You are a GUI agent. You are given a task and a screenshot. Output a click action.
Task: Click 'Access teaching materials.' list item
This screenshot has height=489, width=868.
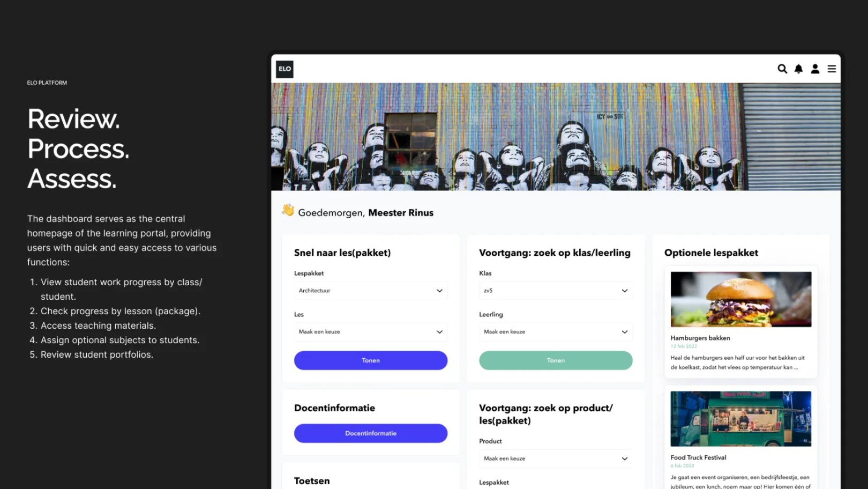pos(99,325)
